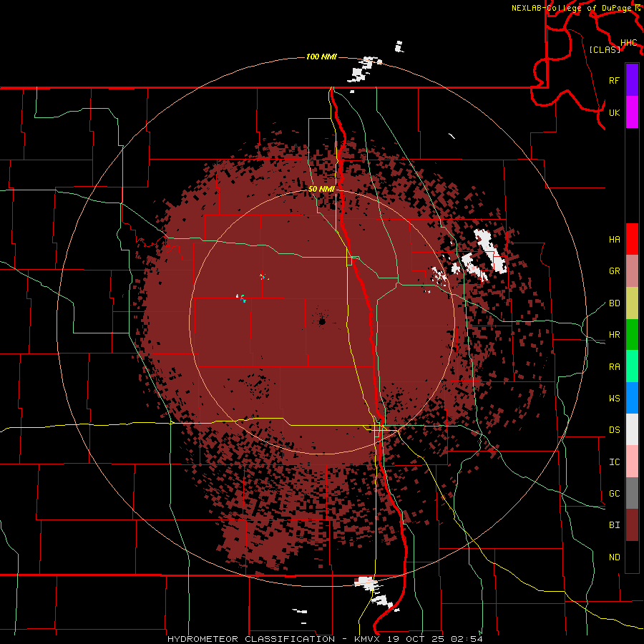
Task: Click the UK legend label
Action: [x=614, y=112]
